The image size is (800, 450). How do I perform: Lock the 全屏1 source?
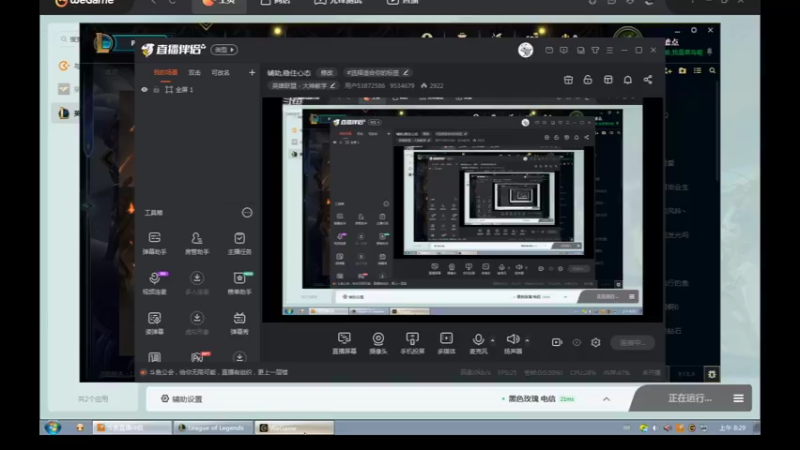pos(156,90)
